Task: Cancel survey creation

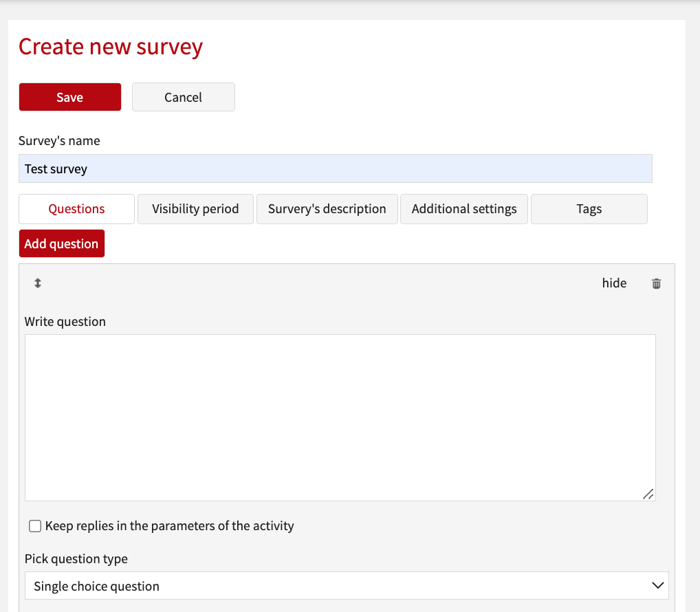Action: click(184, 97)
